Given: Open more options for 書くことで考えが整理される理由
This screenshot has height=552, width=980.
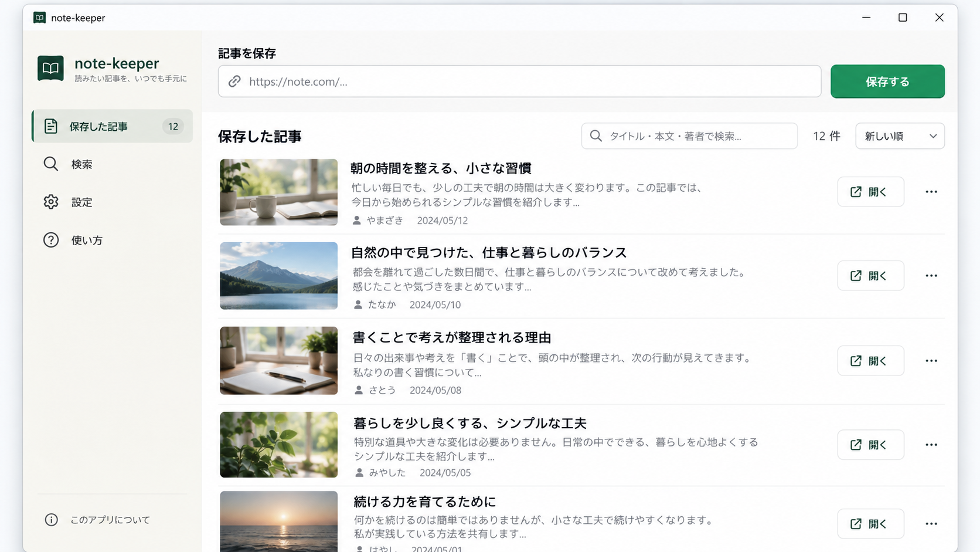Looking at the screenshot, I should click(931, 361).
